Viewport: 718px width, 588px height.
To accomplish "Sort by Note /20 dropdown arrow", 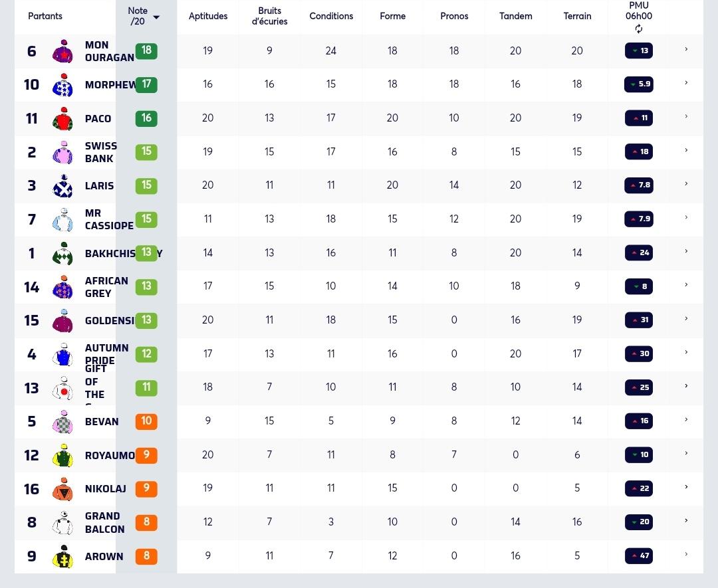I will tap(157, 17).
